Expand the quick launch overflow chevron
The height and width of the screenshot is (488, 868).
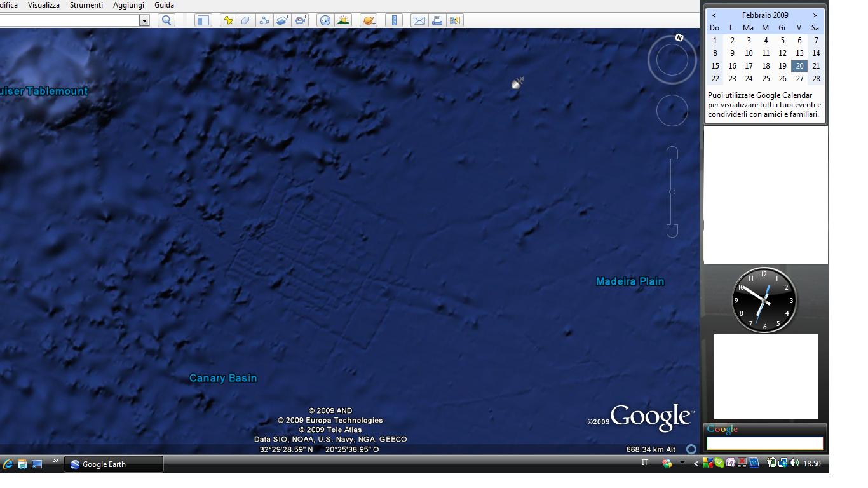(55, 461)
